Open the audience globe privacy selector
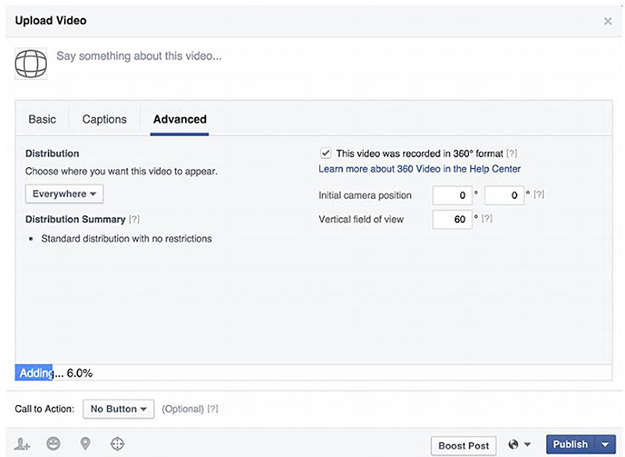625x457 pixels. [519, 445]
